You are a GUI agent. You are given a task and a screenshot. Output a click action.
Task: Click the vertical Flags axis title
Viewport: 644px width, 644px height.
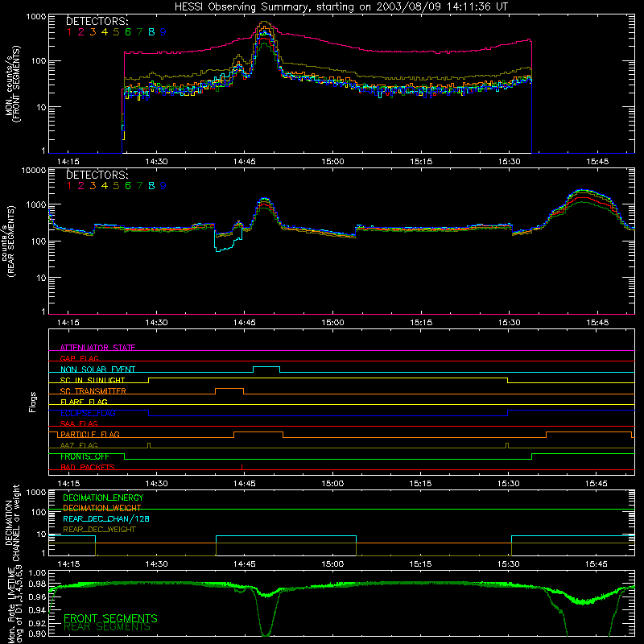coord(33,402)
